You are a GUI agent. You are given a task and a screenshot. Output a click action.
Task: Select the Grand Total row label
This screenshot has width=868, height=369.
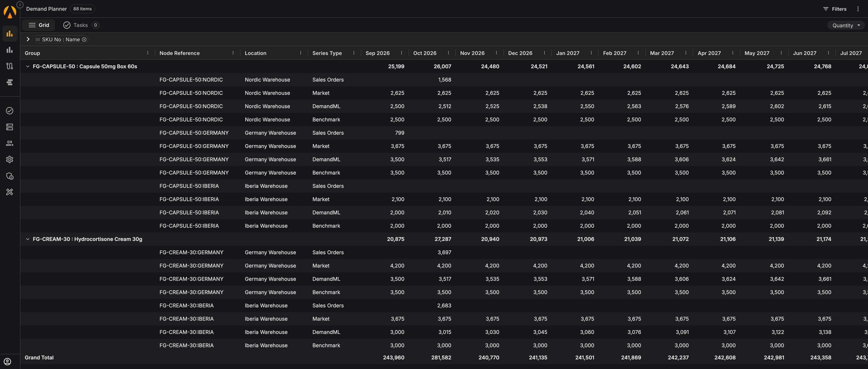click(x=39, y=358)
